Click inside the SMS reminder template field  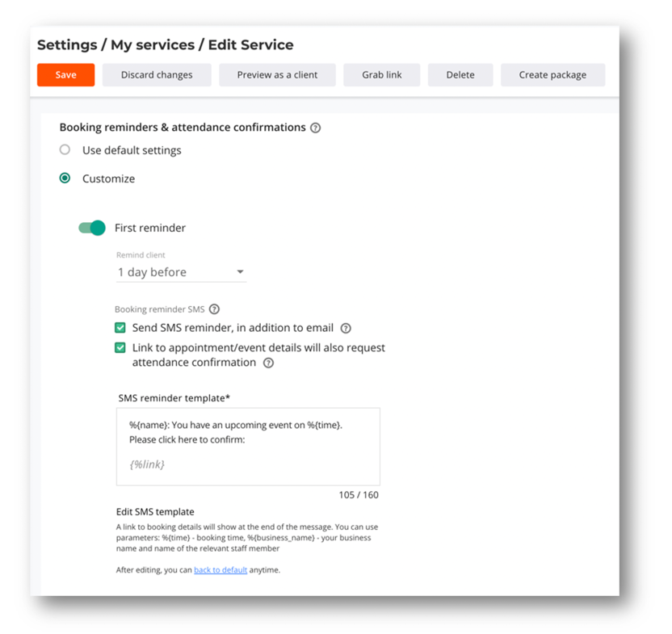coord(248,446)
